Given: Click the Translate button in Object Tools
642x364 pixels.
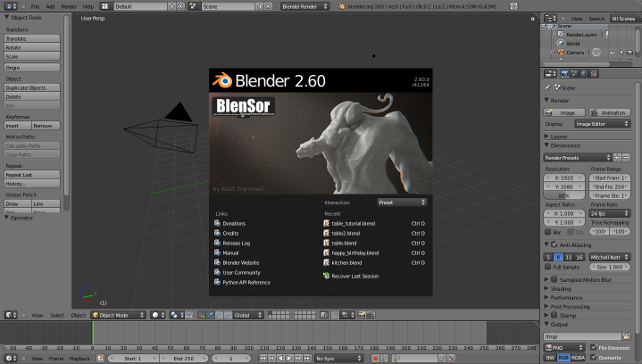Looking at the screenshot, I should [x=32, y=38].
